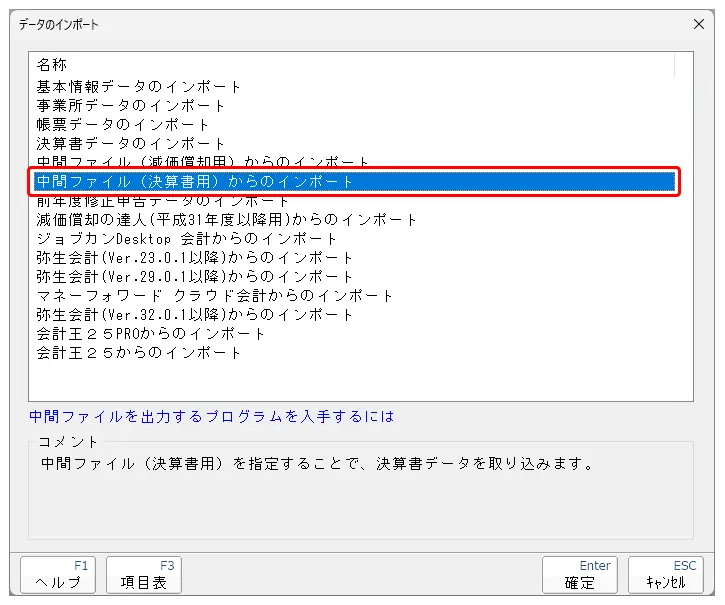Select 弥生会計(Ver.23.0.1以降)からのインポート
The image size is (725, 605).
pos(195,258)
